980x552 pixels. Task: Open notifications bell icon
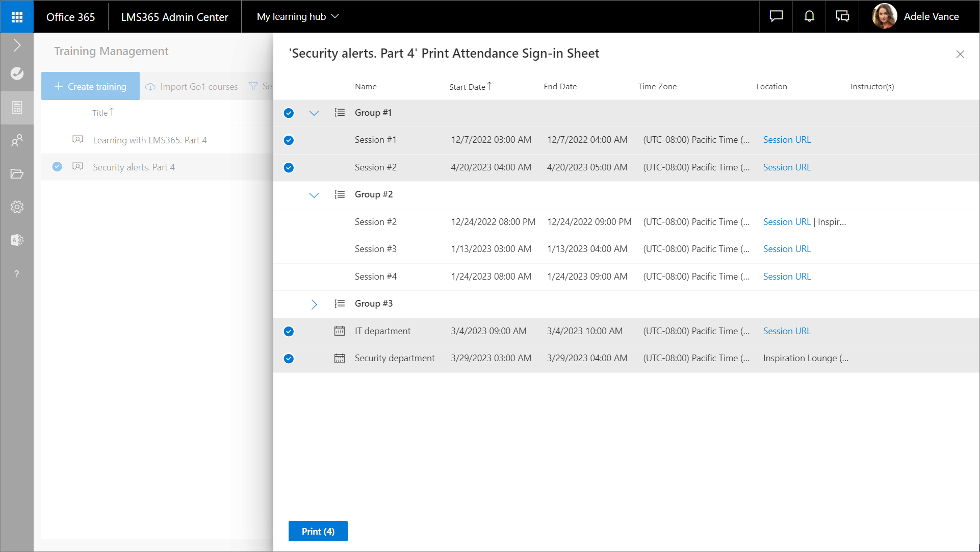pos(809,16)
